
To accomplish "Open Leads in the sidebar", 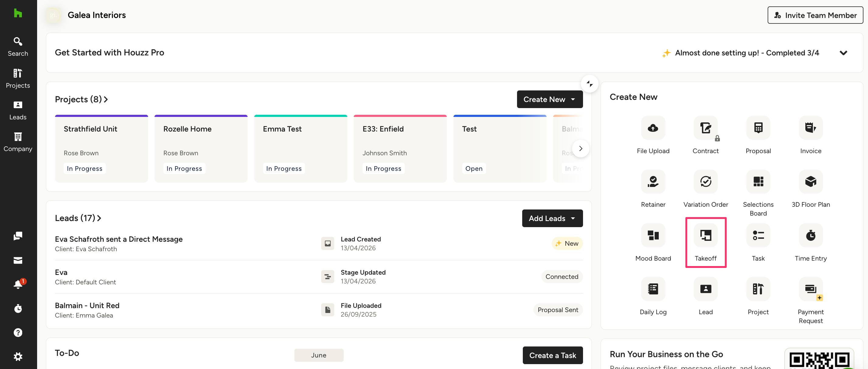I will coord(18,110).
